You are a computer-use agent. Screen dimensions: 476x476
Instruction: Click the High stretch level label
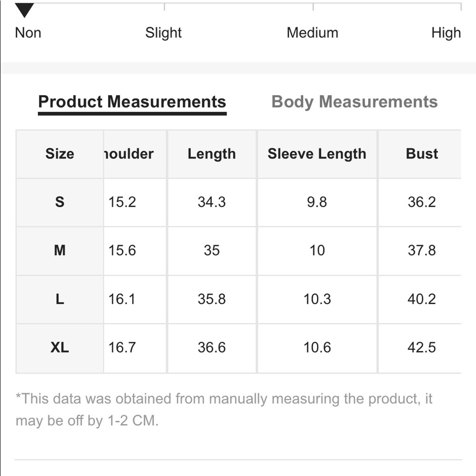[x=446, y=33]
